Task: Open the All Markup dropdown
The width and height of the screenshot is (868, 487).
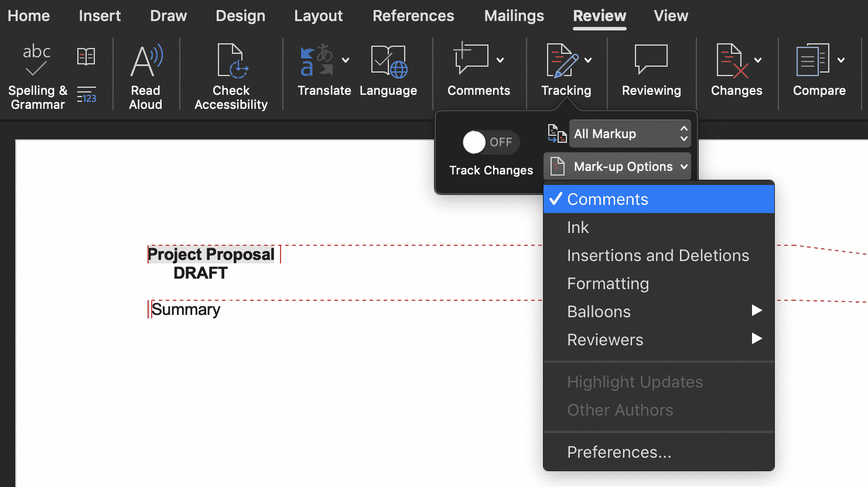Action: tap(630, 133)
